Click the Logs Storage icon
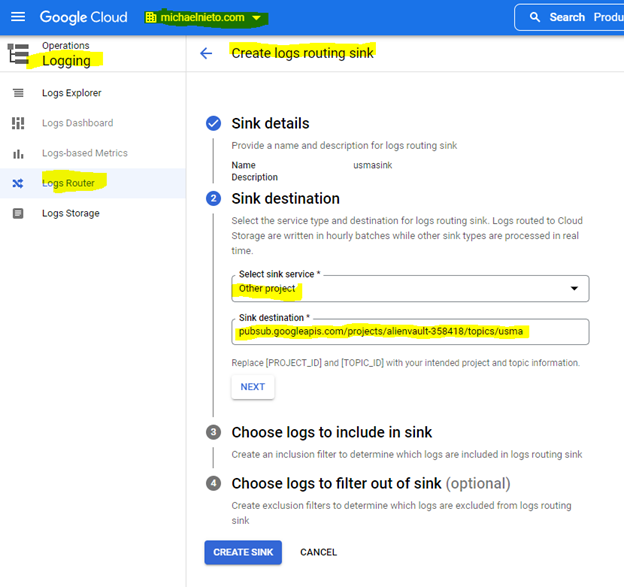This screenshot has width=624, height=587. pos(18,213)
